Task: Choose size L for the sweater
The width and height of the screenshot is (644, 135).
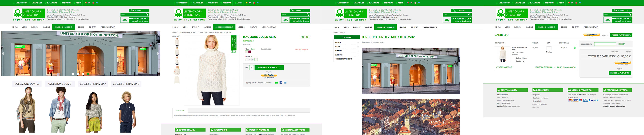Action: 256,59
